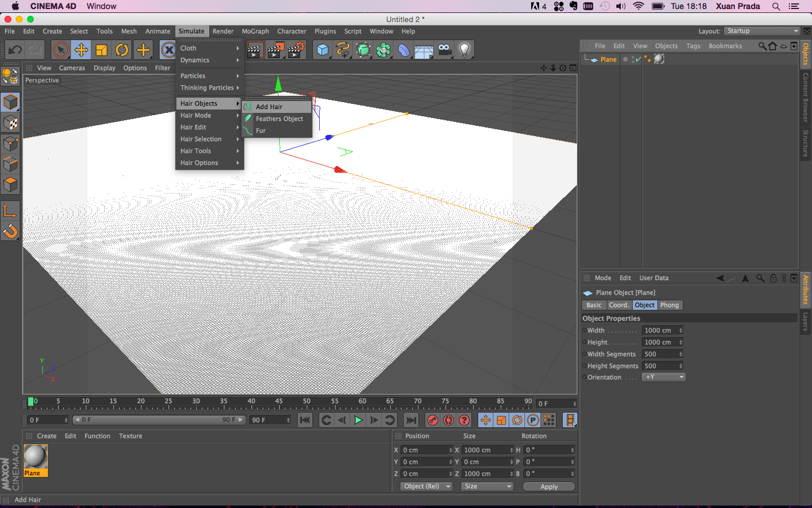Click the Subdivision Surface generator icon
The image size is (812, 508).
click(363, 50)
